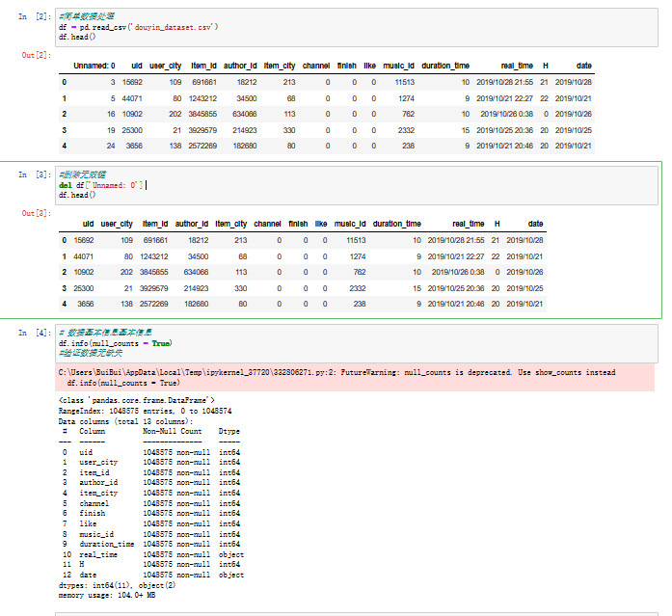
Task: Click the In [4] code cell with df.info
Action: click(357, 343)
